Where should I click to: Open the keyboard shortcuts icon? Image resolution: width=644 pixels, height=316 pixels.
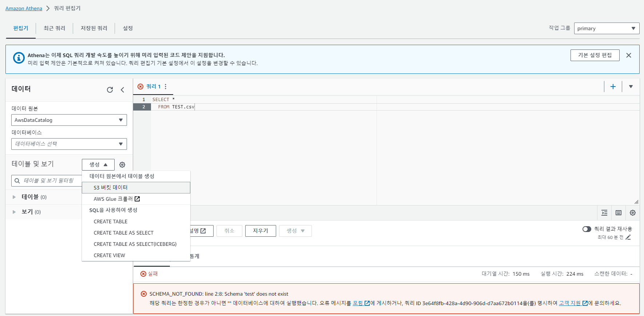pos(619,213)
